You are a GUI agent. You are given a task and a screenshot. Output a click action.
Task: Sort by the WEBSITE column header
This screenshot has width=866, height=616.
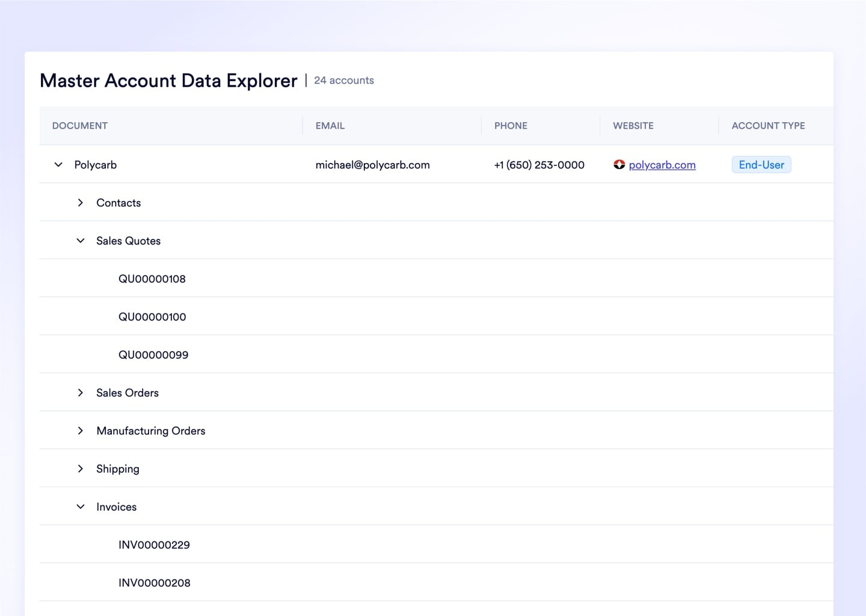coord(633,126)
